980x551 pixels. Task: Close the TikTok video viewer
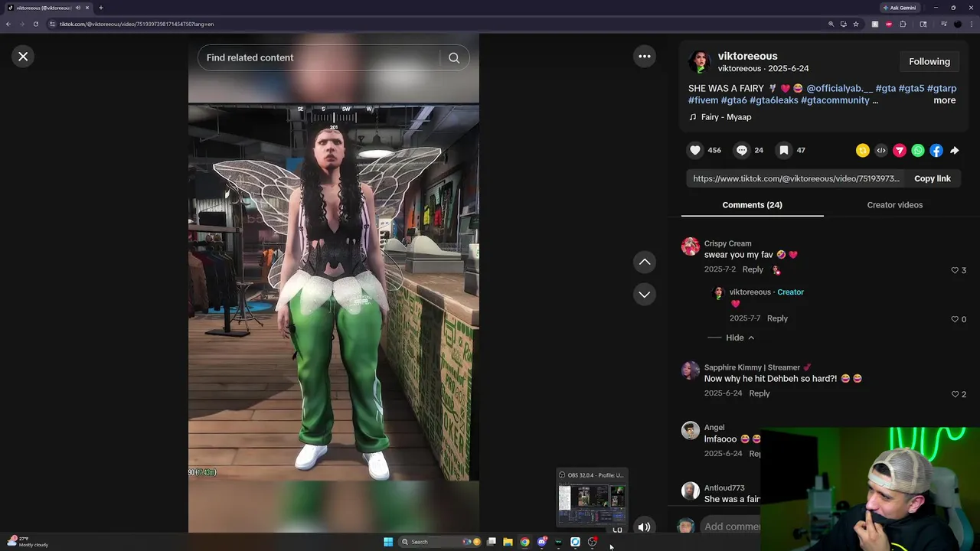point(23,56)
